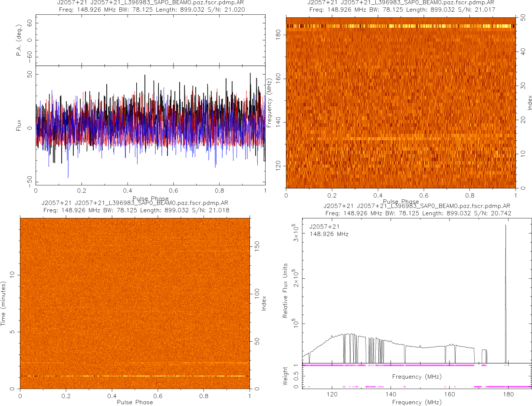Click the title line showing S/N: 21.020

tap(150, 10)
